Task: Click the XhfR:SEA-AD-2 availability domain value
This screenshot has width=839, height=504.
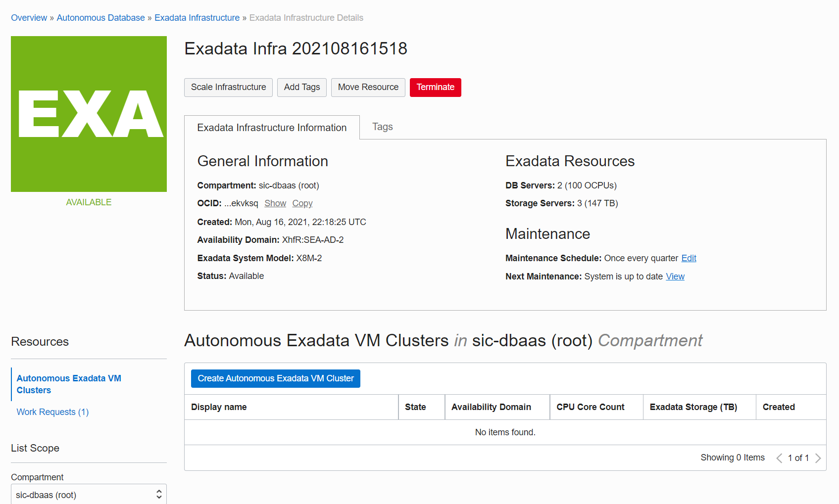Action: click(313, 240)
